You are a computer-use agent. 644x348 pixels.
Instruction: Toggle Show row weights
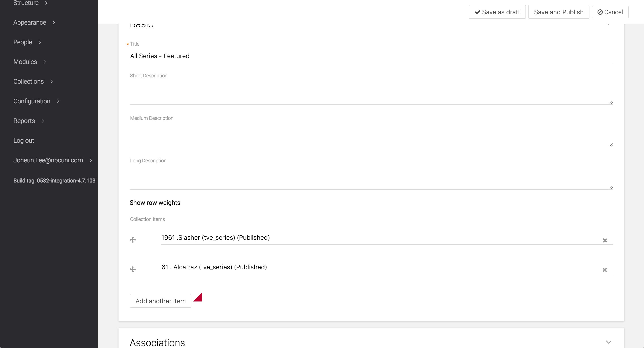[155, 203]
